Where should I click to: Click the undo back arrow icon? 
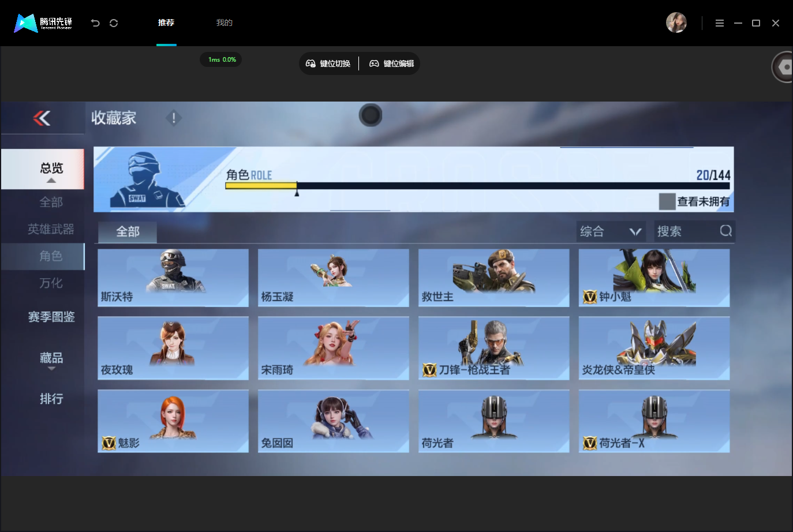click(95, 23)
